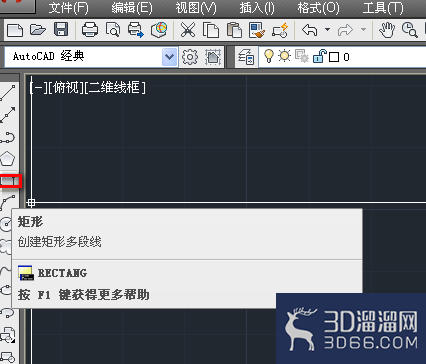The height and width of the screenshot is (364, 426).
Task: Toggle layer 0 lock padlock icon
Action: tap(320, 56)
